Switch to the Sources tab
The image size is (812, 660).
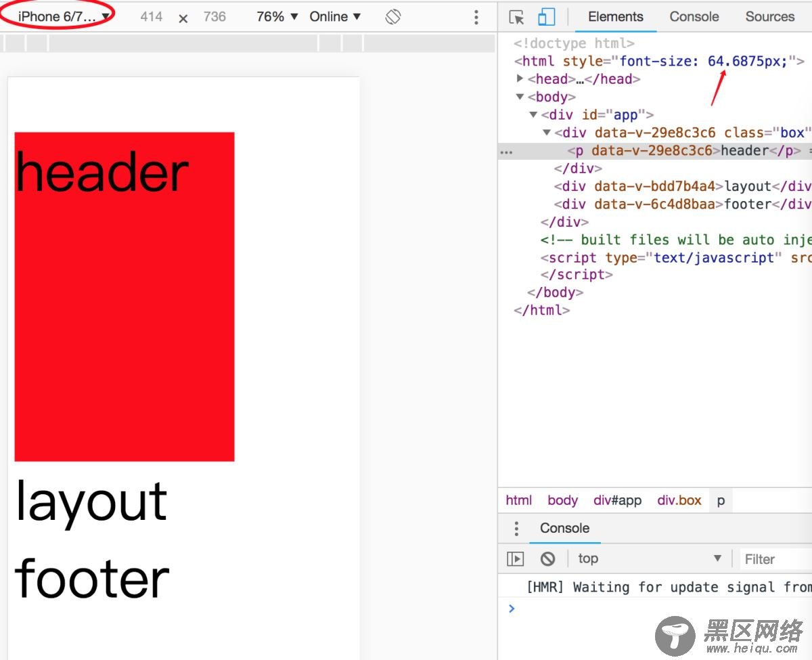(x=770, y=16)
